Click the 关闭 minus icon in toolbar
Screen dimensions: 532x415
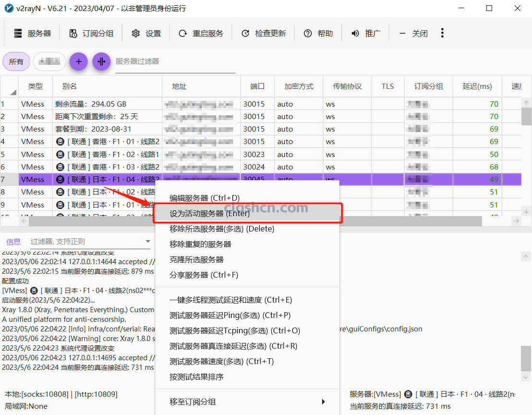tap(402, 33)
